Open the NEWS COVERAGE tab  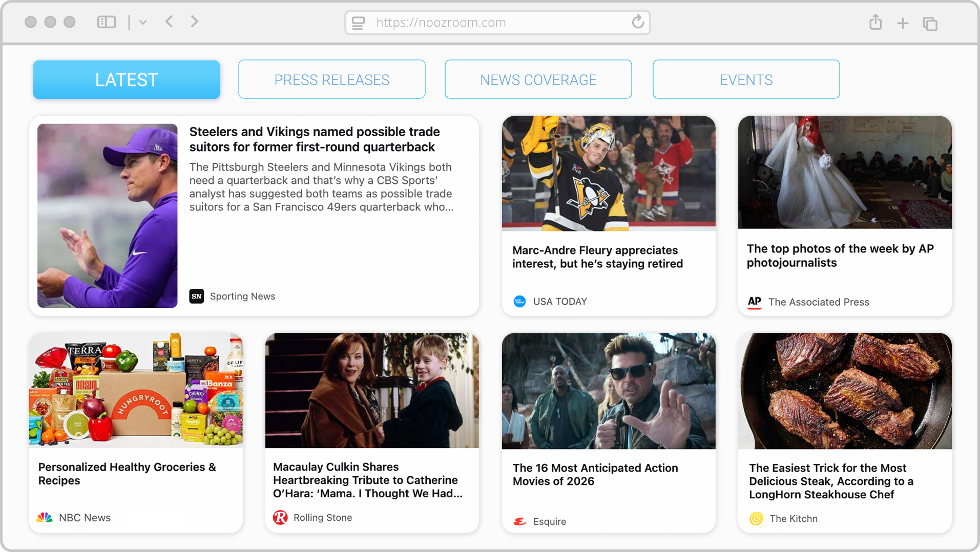538,79
